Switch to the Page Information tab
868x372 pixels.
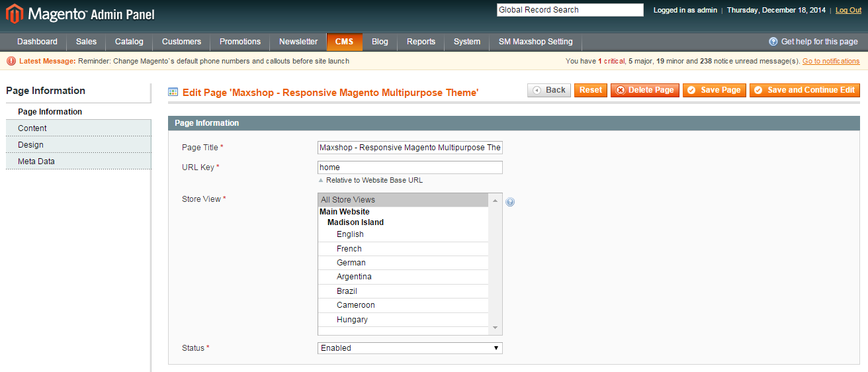(x=79, y=112)
